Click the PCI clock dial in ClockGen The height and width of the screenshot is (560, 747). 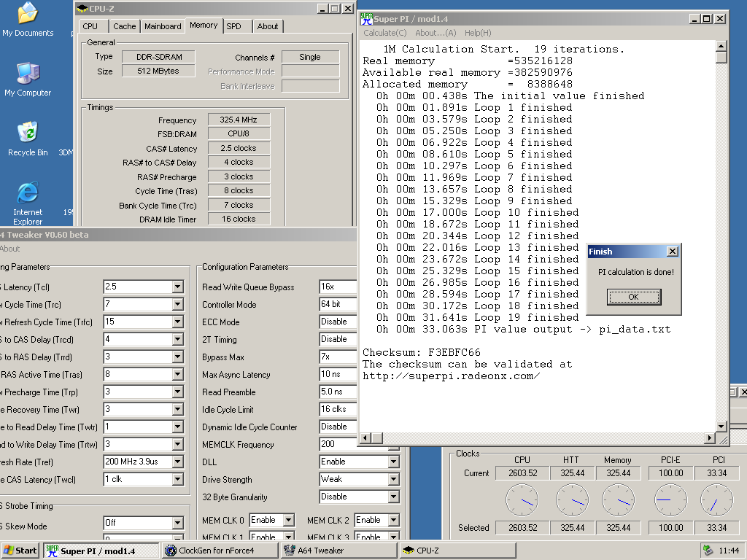click(x=717, y=500)
